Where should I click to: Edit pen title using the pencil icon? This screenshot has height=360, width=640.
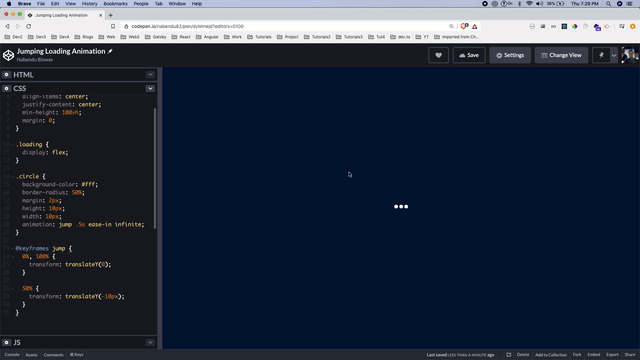pos(110,51)
